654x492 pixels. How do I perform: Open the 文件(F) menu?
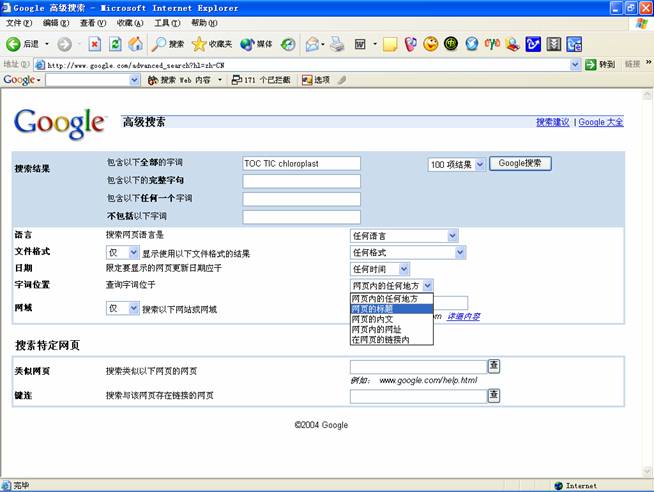19,23
